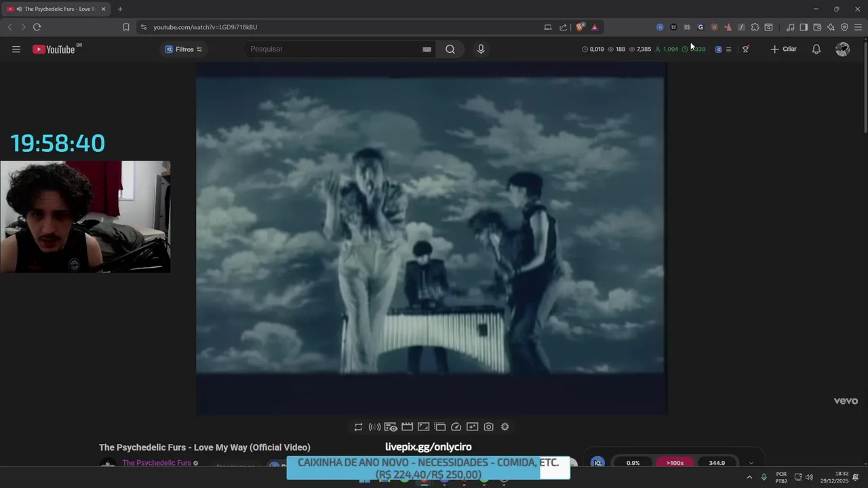This screenshot has width=868, height=488.
Task: Open the taskbar clock and date
Action: point(835,477)
